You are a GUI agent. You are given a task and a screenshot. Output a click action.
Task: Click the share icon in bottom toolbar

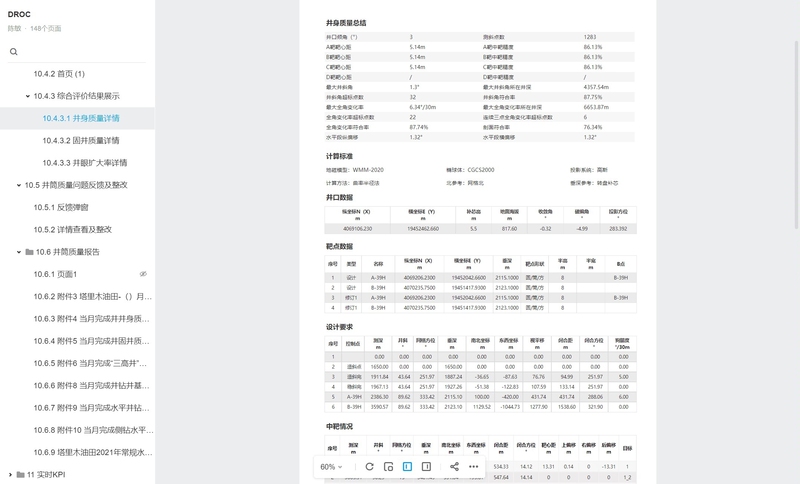454,467
